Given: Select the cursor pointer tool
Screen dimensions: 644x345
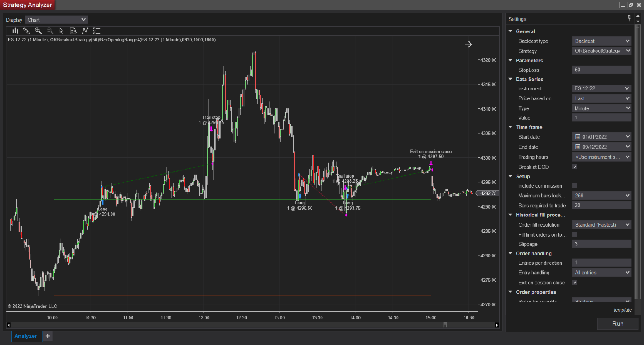Looking at the screenshot, I should (61, 31).
